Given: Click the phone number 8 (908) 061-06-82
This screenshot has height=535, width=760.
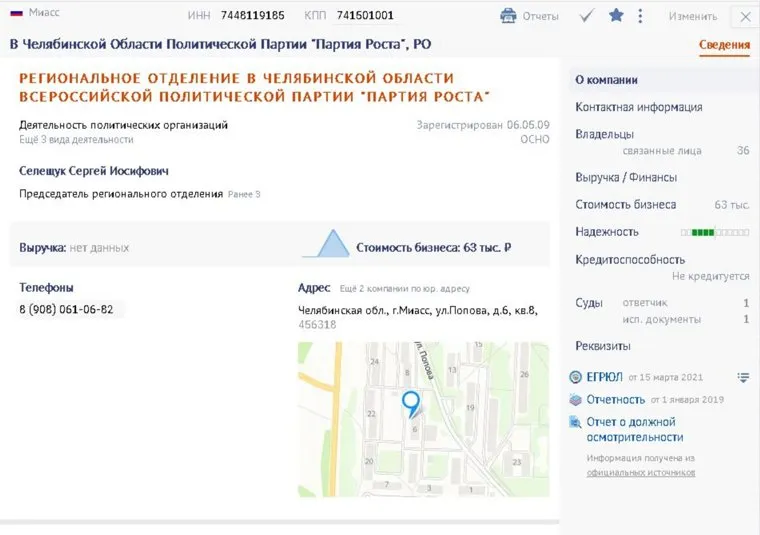Looking at the screenshot, I should [66, 309].
